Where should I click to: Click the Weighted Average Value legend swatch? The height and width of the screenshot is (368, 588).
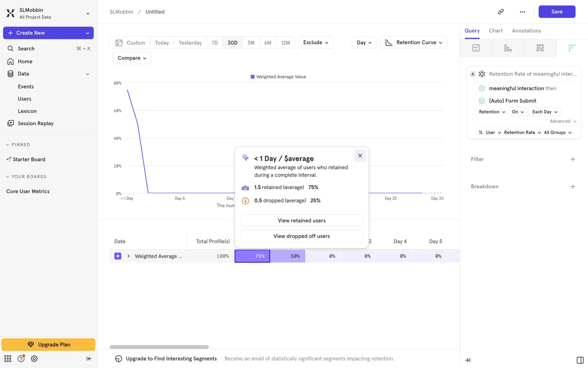[x=253, y=77]
